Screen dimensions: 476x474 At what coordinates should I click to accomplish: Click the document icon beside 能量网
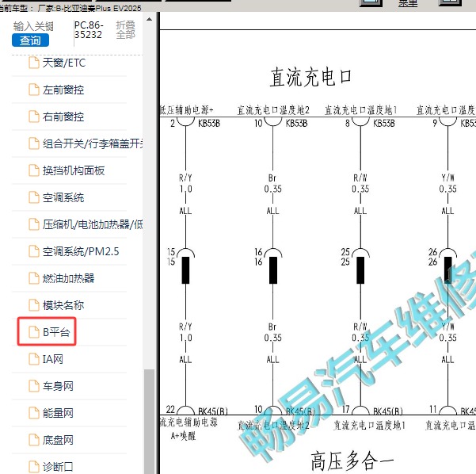(34, 413)
